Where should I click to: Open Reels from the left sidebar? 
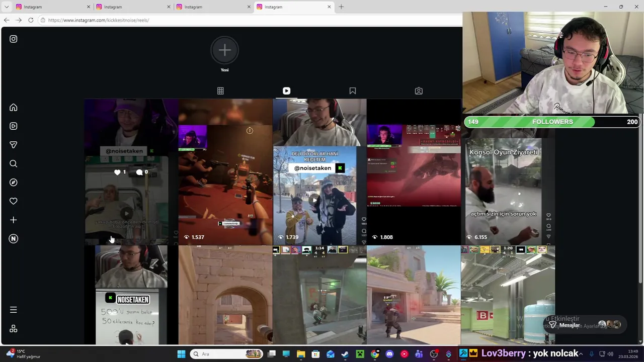point(14,126)
